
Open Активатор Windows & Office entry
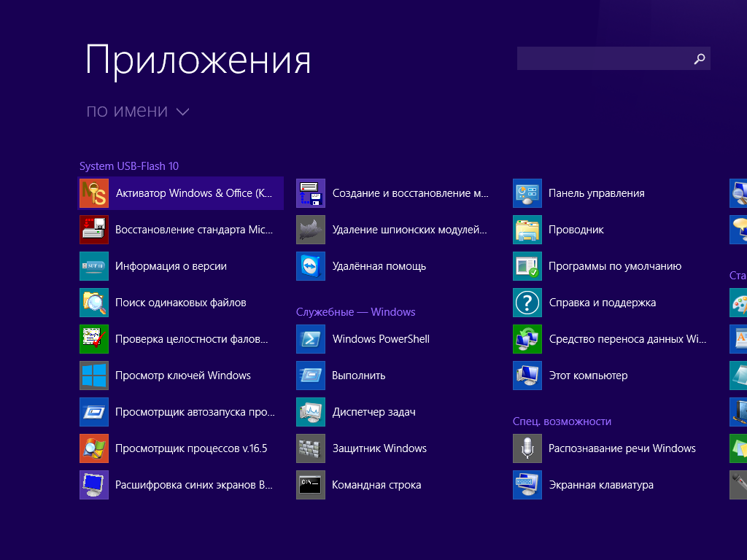point(194,193)
